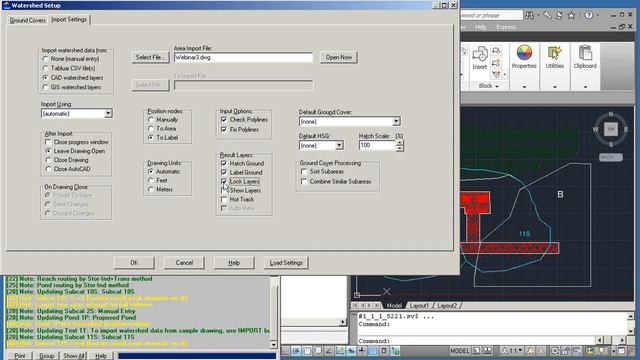Open the WCS coordinate system dropdown
640x360 pixels.
pos(611,157)
